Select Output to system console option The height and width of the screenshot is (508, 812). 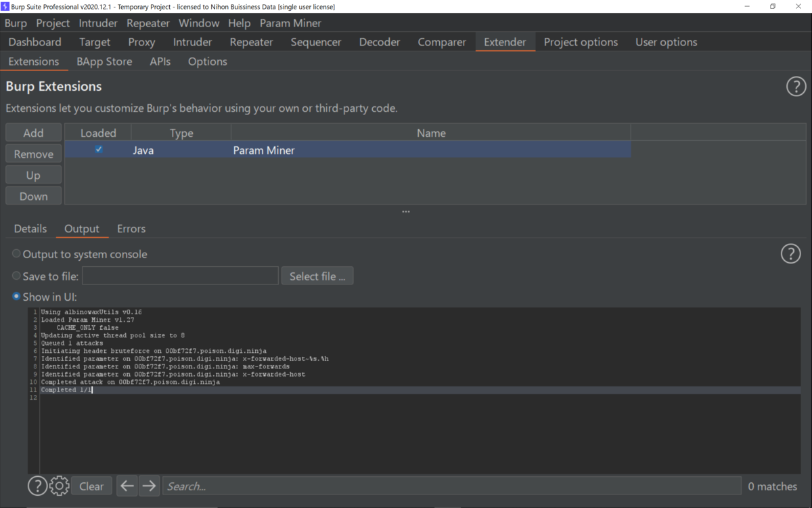pyautogui.click(x=16, y=254)
